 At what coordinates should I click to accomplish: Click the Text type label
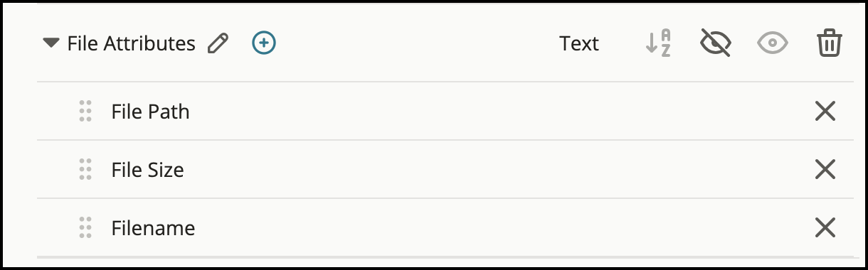click(x=579, y=44)
